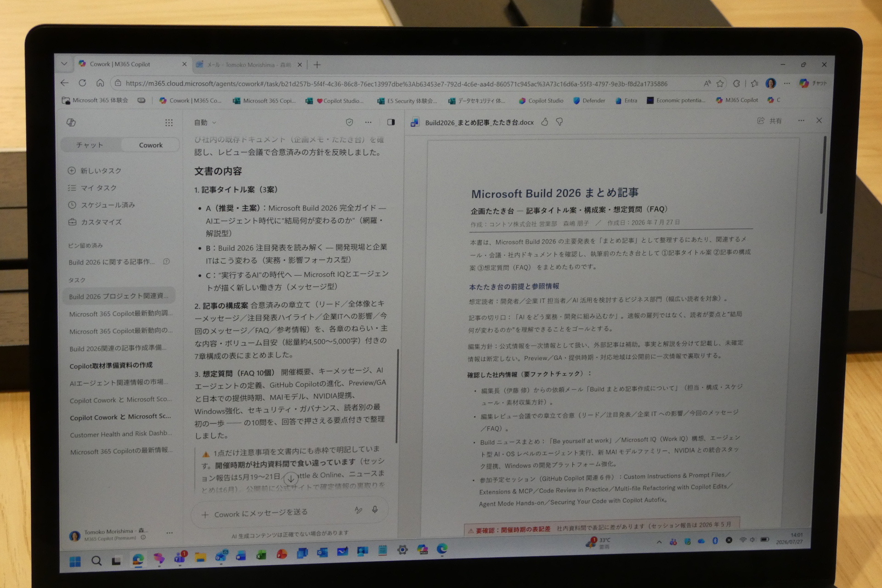Image resolution: width=882 pixels, height=588 pixels.
Task: Click the favorites star icon in address bar
Action: [720, 84]
